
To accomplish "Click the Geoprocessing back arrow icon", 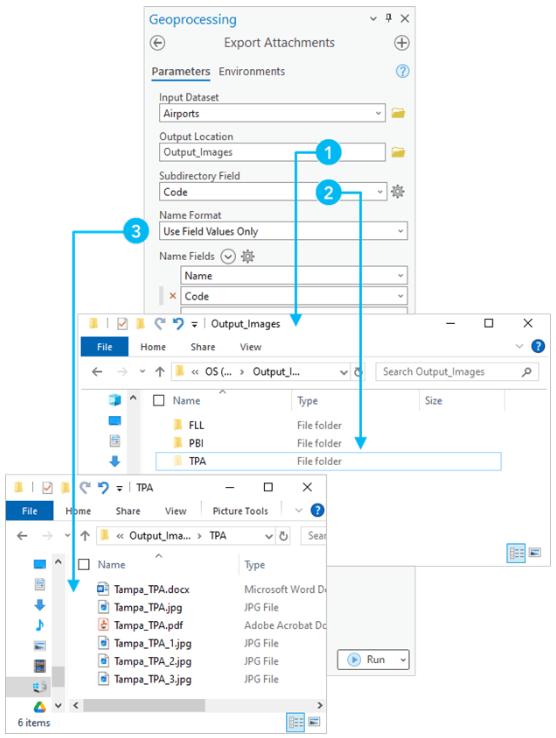I will tap(157, 43).
